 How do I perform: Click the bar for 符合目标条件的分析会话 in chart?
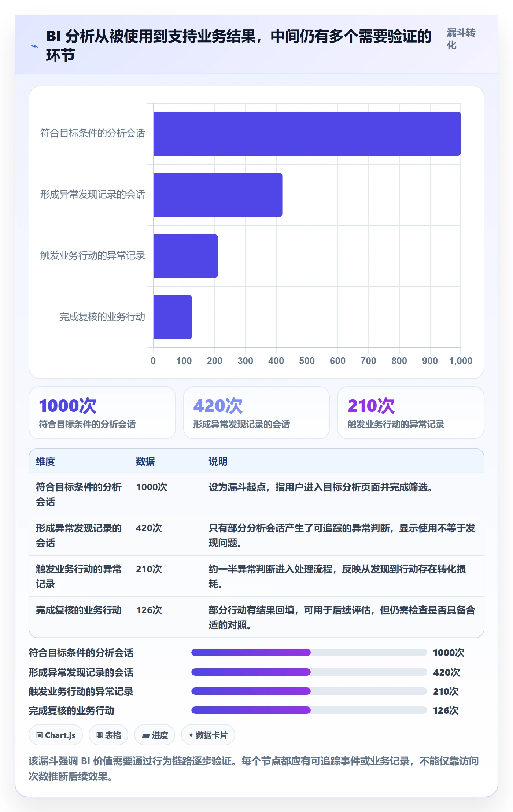(x=307, y=134)
